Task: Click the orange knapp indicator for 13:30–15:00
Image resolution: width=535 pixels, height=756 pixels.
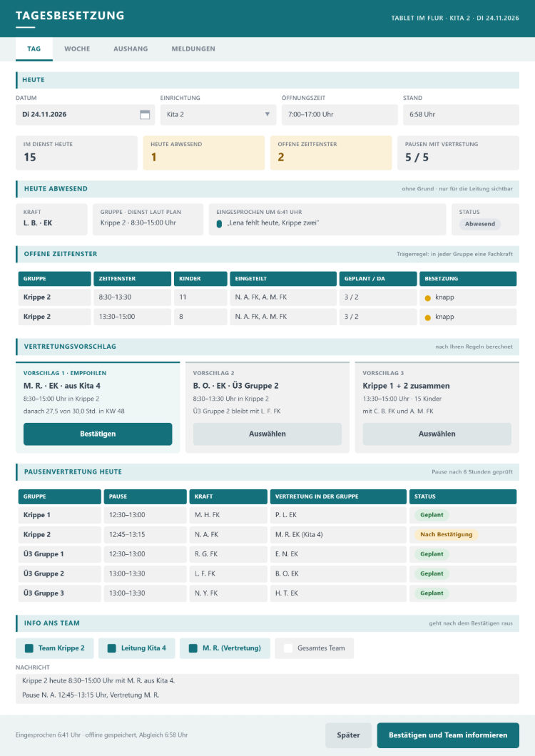Action: pos(427,317)
